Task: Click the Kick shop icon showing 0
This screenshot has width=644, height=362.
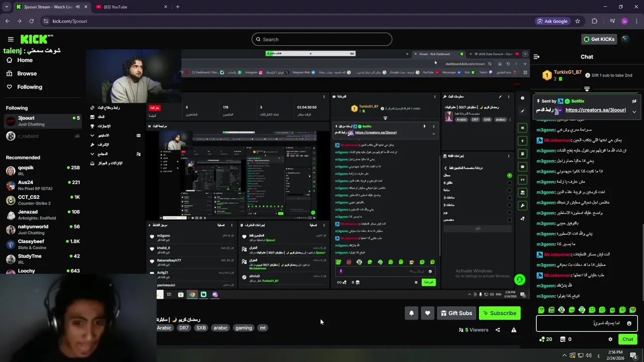Action: (566, 339)
